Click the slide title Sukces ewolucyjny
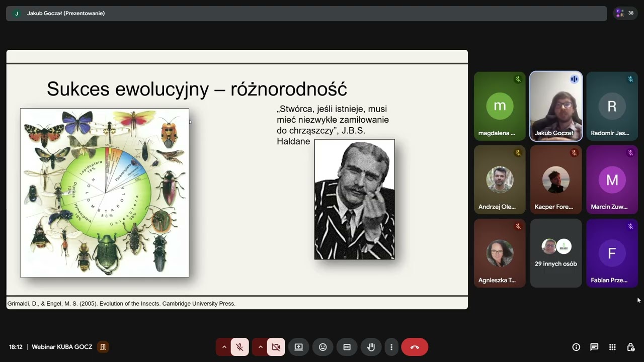 pos(197,89)
